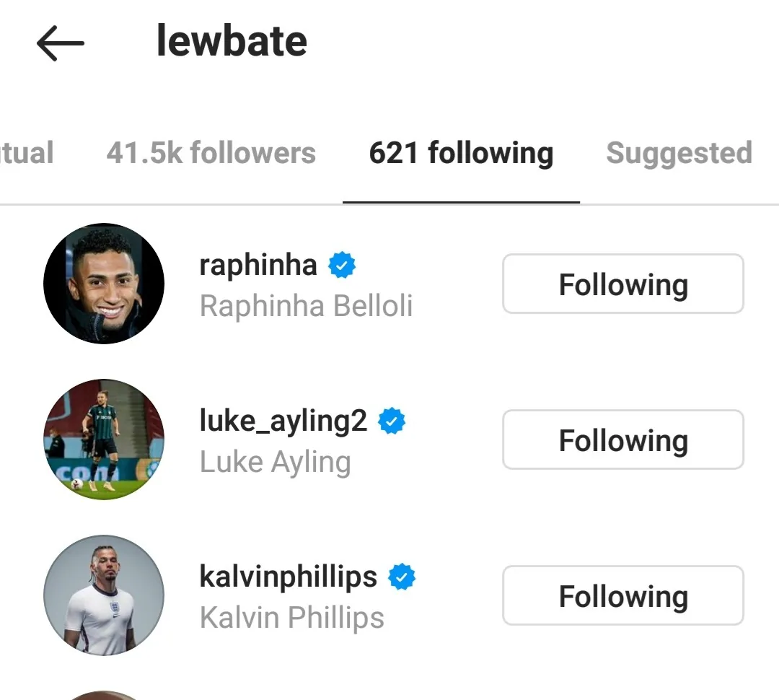Screen dimensions: 779x700
Task: Unfollow raphinha via Following button
Action: 622,284
